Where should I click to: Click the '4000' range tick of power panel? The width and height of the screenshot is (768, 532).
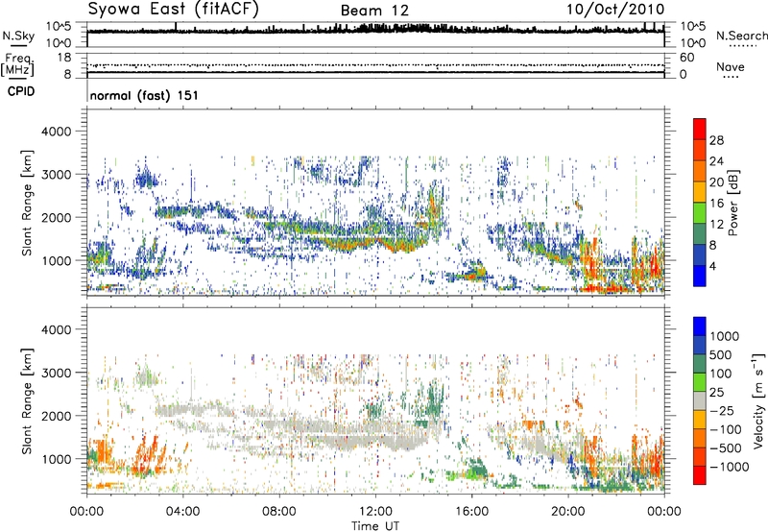pyautogui.click(x=57, y=132)
